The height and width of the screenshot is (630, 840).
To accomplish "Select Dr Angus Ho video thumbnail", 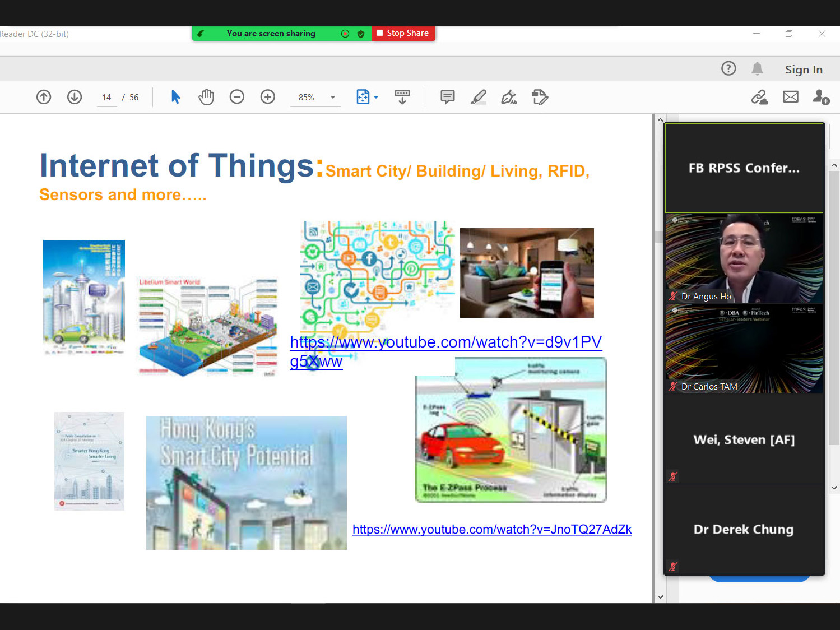I will point(744,258).
